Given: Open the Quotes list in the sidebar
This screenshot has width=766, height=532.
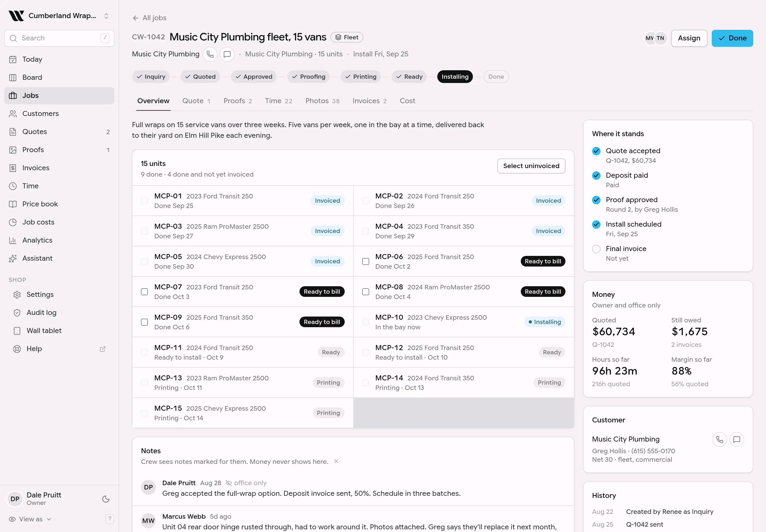Looking at the screenshot, I should 59,132.
